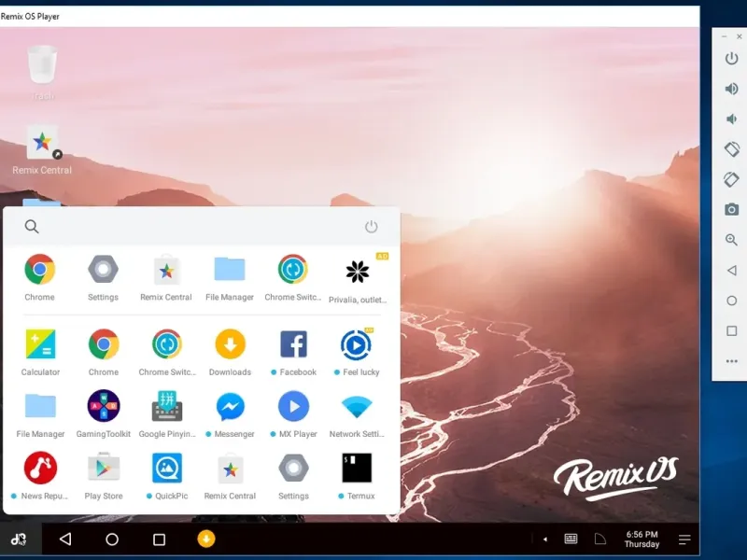Open File Manager next to GamingToolkit
747x560 pixels.
click(x=40, y=406)
